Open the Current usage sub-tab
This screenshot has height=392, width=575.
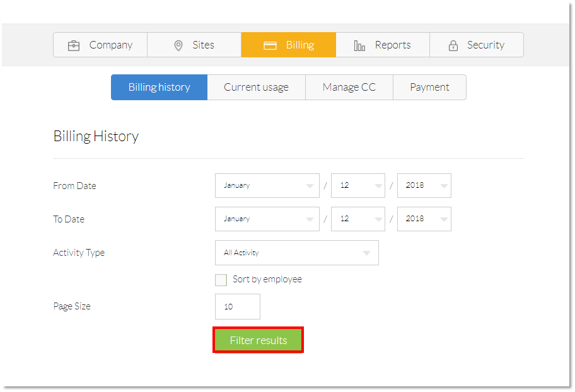click(x=257, y=87)
